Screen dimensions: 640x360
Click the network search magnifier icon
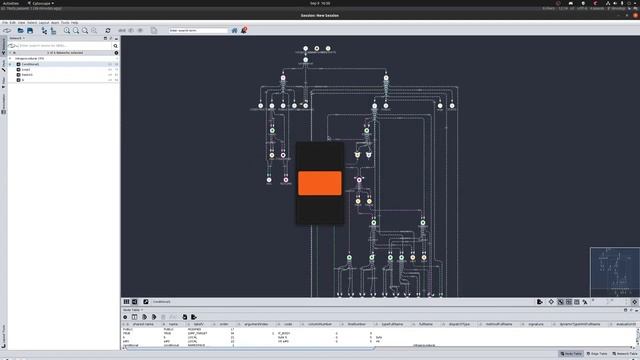coord(116,46)
